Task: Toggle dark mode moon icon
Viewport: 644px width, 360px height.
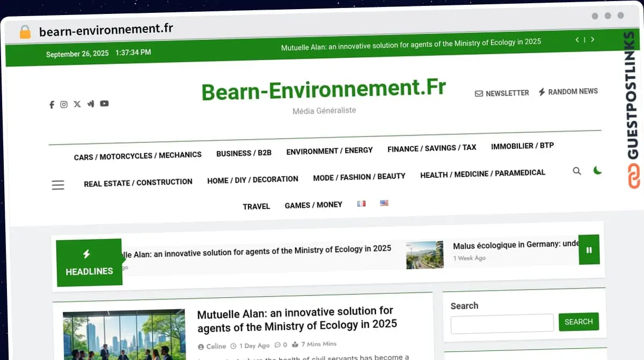Action: pos(597,170)
